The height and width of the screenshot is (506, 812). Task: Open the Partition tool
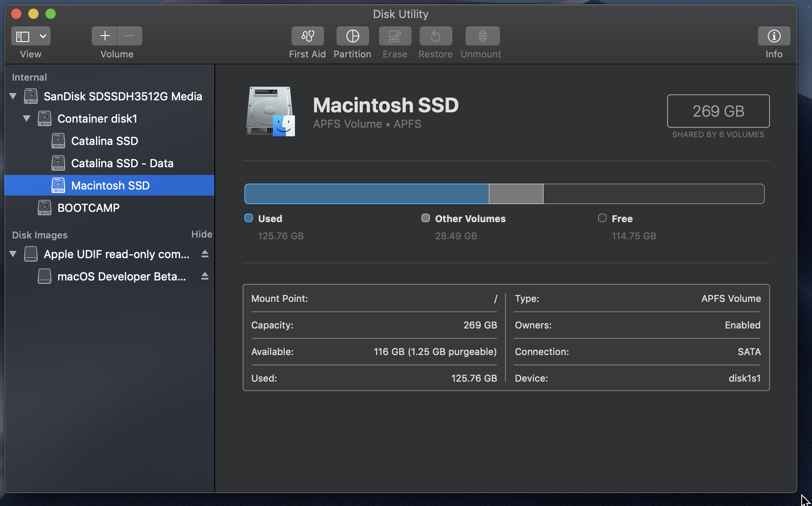[352, 36]
